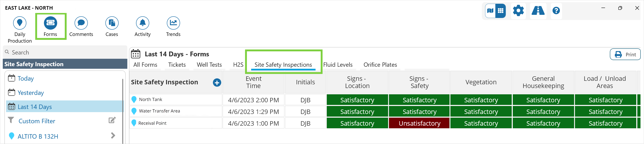Select the Today date filter
Viewport: 644px width, 144px height.
pos(25,79)
